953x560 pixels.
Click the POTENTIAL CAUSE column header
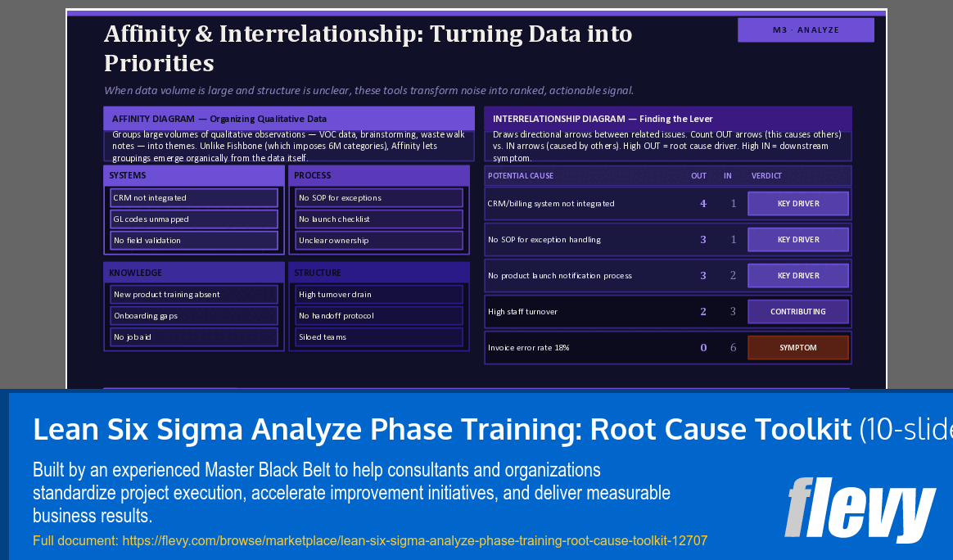(x=520, y=176)
